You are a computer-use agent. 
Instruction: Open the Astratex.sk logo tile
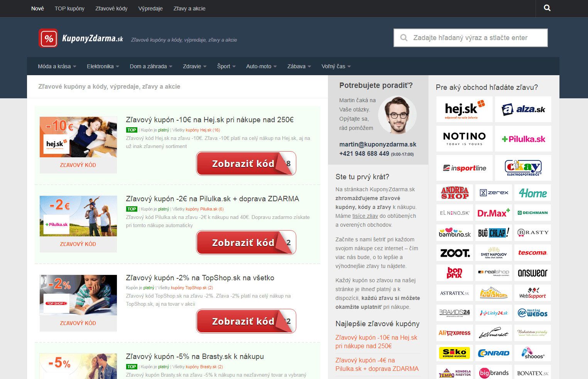455,293
